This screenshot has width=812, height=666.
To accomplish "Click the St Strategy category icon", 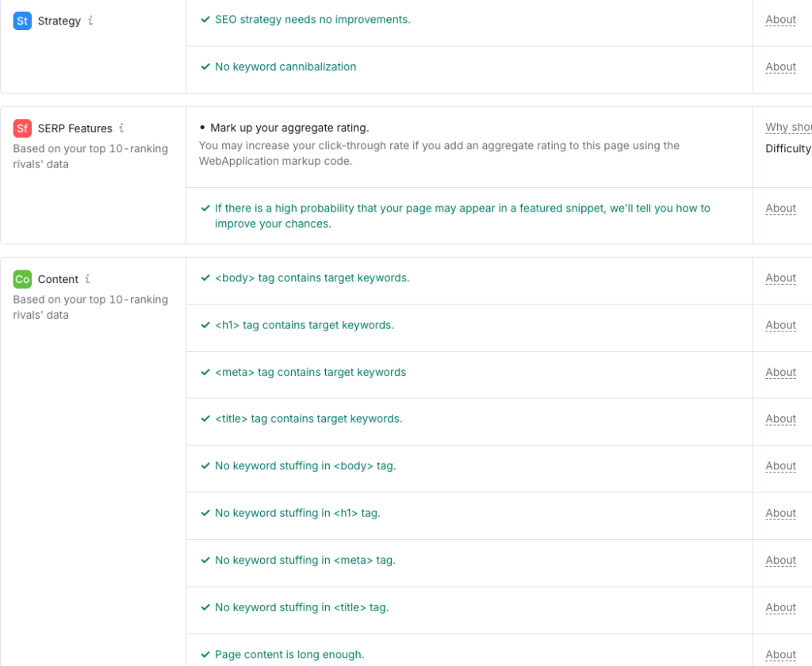I will point(21,20).
